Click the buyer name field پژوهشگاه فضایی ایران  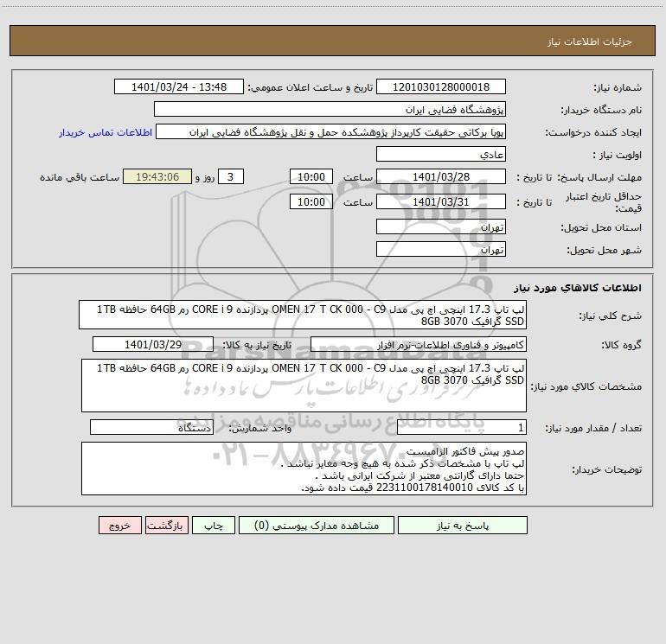click(330, 110)
